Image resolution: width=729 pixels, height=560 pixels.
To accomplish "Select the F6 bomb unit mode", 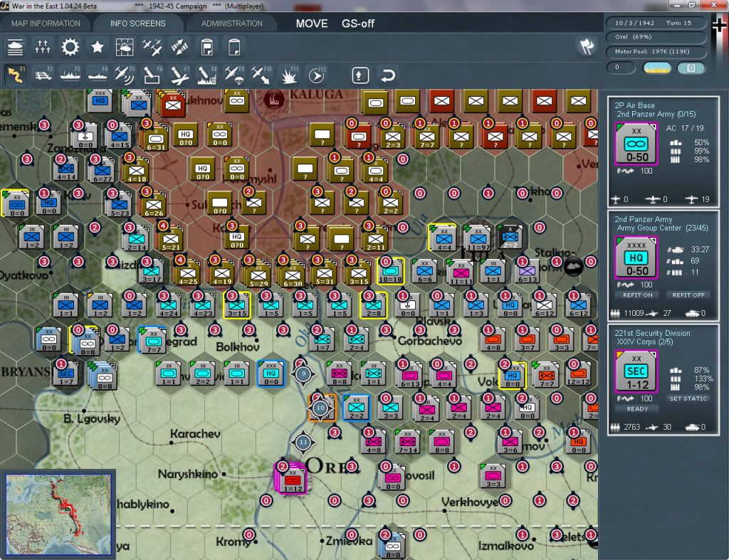I will (152, 75).
